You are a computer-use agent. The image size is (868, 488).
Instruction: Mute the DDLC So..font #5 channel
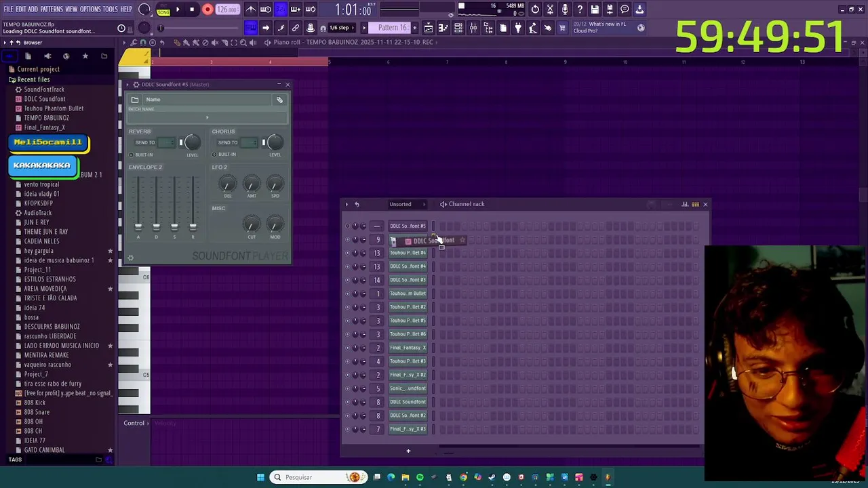[x=348, y=226]
